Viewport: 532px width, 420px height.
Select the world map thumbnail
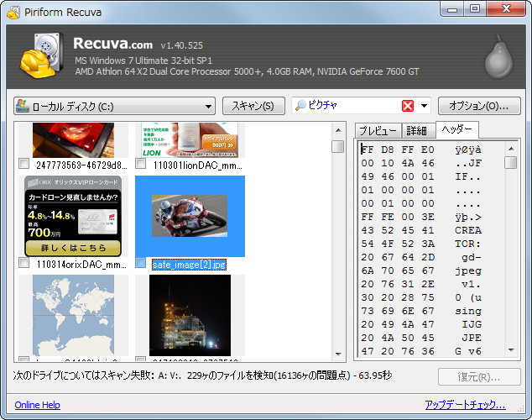click(x=73, y=316)
